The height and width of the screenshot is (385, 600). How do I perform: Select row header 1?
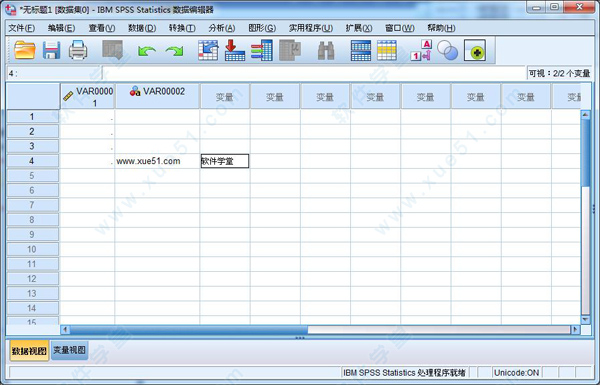click(x=33, y=117)
